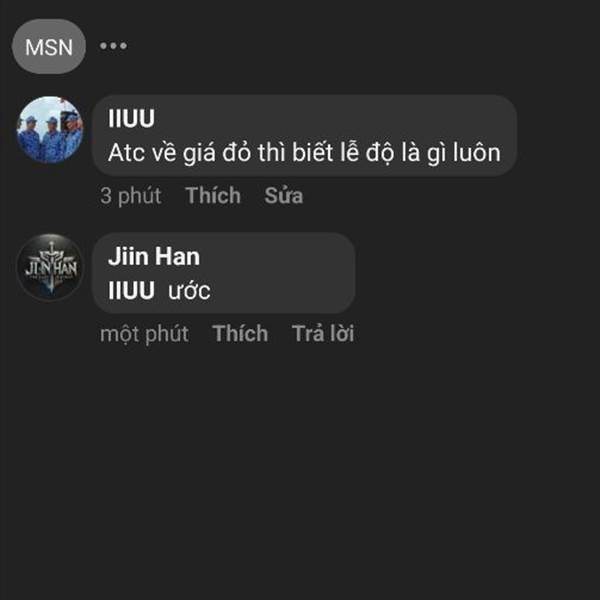This screenshot has width=600, height=600.
Task: Click Jiin Han's reply bubble background
Action: [x=224, y=273]
